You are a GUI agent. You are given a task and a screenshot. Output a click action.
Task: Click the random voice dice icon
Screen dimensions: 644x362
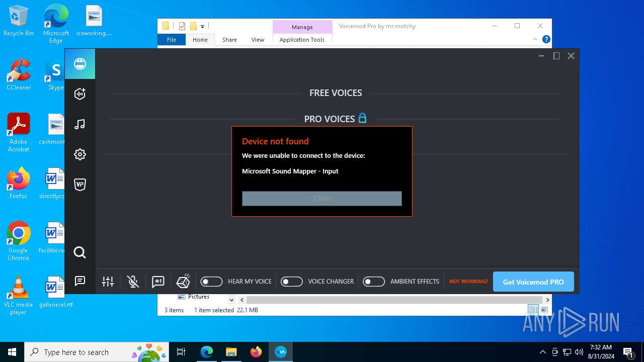(x=183, y=281)
